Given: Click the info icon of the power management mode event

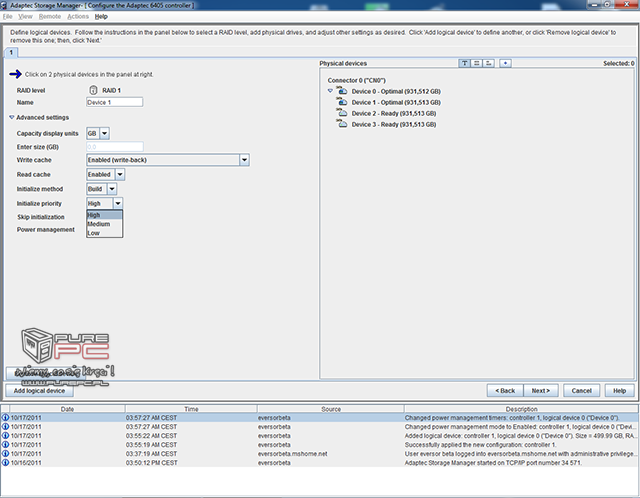Looking at the screenshot, I should pyautogui.click(x=5, y=427).
